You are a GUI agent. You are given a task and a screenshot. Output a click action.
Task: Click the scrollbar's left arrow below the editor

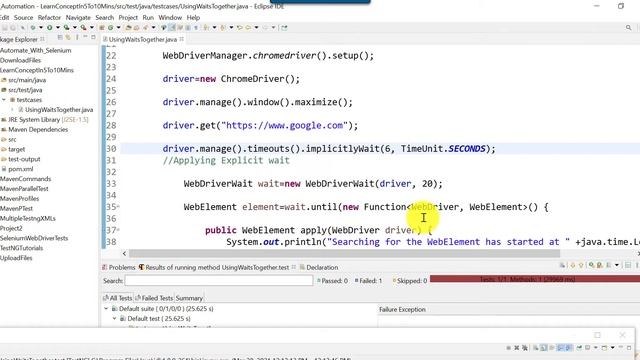tap(124, 253)
